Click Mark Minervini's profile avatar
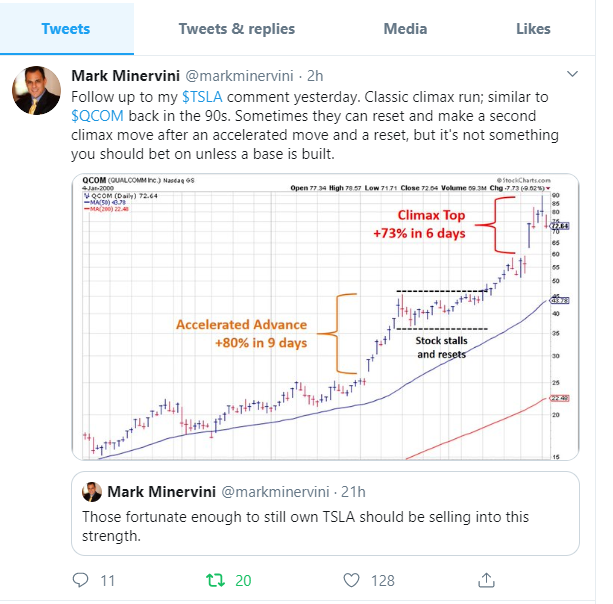This screenshot has height=604, width=613. (36, 91)
